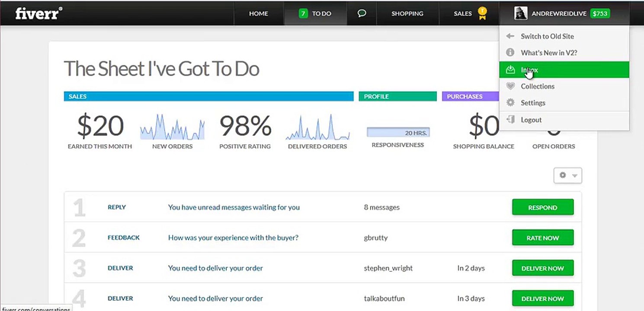Click Deliver Now for talkaboutfun
Screen dimensions: 644x311
pos(543,298)
